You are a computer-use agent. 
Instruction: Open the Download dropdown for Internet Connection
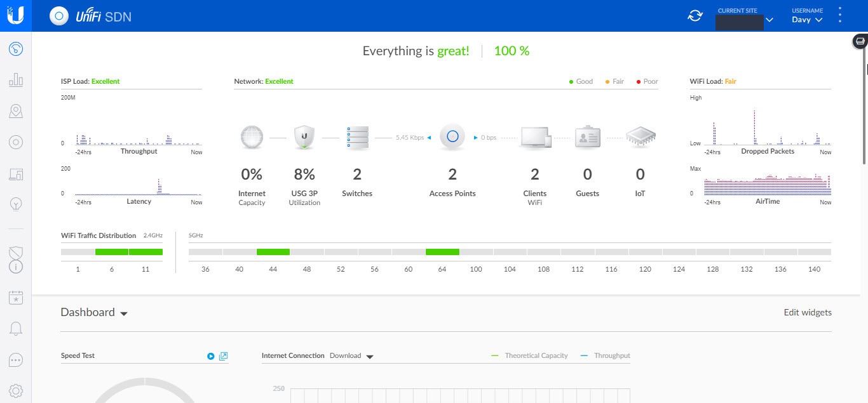click(x=351, y=356)
